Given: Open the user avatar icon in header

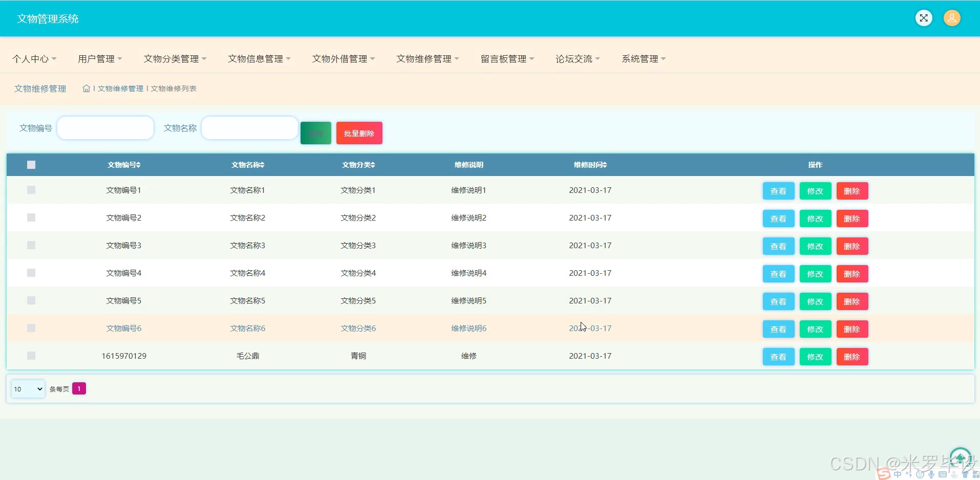Looking at the screenshot, I should click(952, 18).
